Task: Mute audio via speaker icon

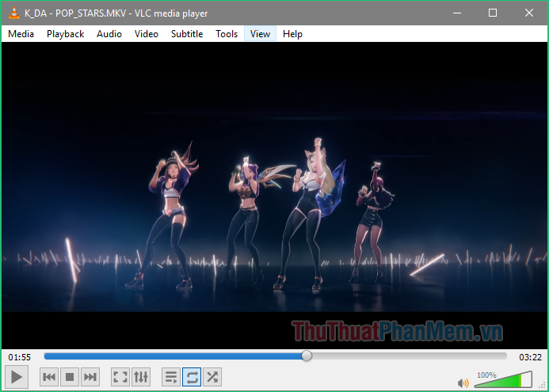Action: [x=463, y=383]
